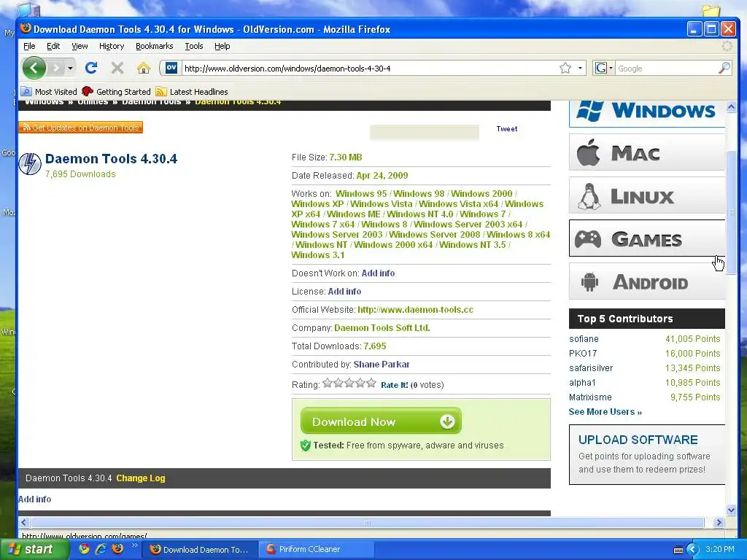Open contributor safarisilver profile
The image size is (747, 560).
point(591,368)
